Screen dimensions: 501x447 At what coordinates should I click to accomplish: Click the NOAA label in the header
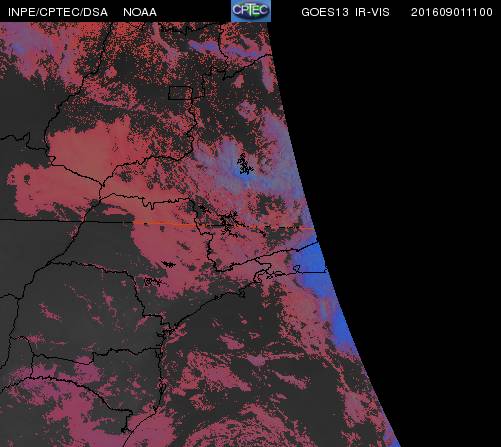140,12
